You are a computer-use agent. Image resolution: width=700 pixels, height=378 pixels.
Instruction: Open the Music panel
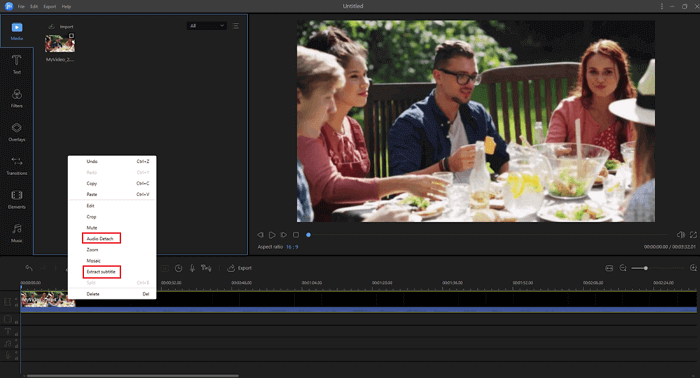click(x=17, y=233)
